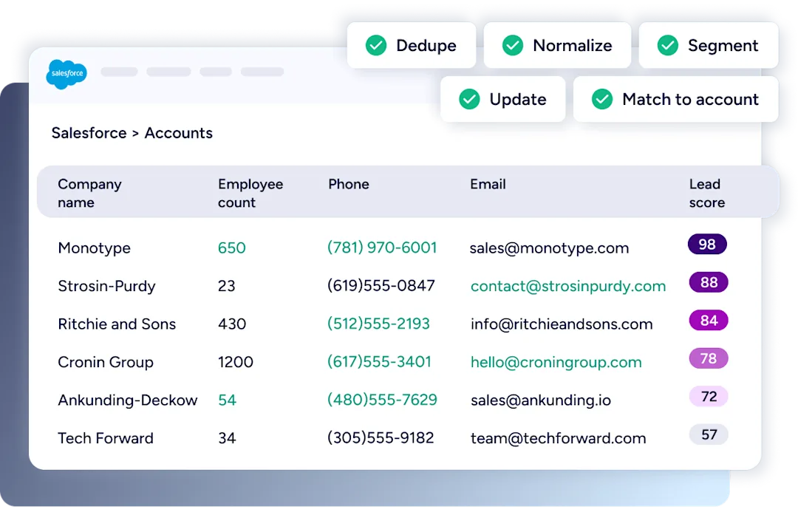Image resolution: width=798 pixels, height=532 pixels.
Task: Click phone number (512)555-2193
Action: pyautogui.click(x=378, y=324)
